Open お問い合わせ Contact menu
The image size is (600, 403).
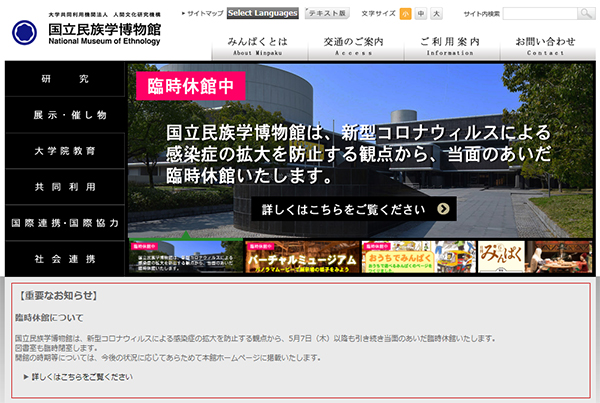coord(547,46)
